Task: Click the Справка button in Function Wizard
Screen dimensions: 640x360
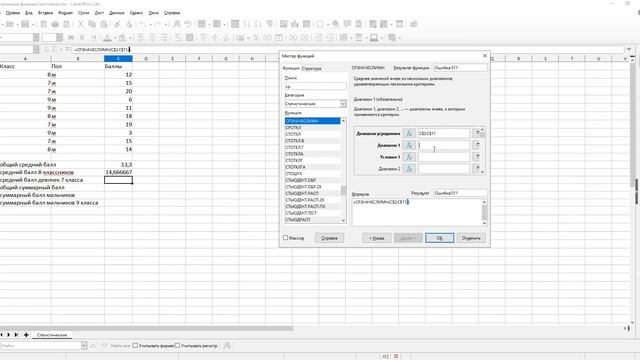Action: click(x=329, y=238)
